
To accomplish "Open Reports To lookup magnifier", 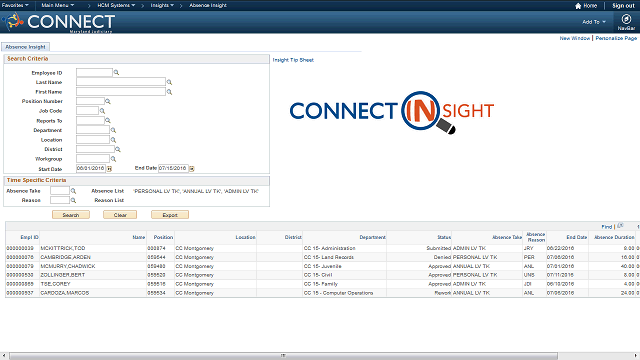I will tap(108, 121).
